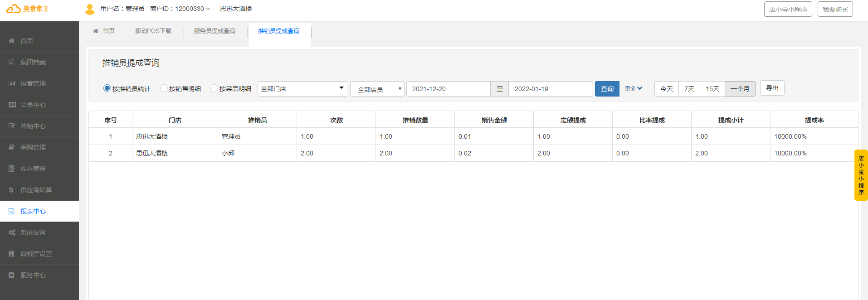The height and width of the screenshot is (300, 868).
Task: Click the 推销数量 column header
Action: (x=415, y=120)
